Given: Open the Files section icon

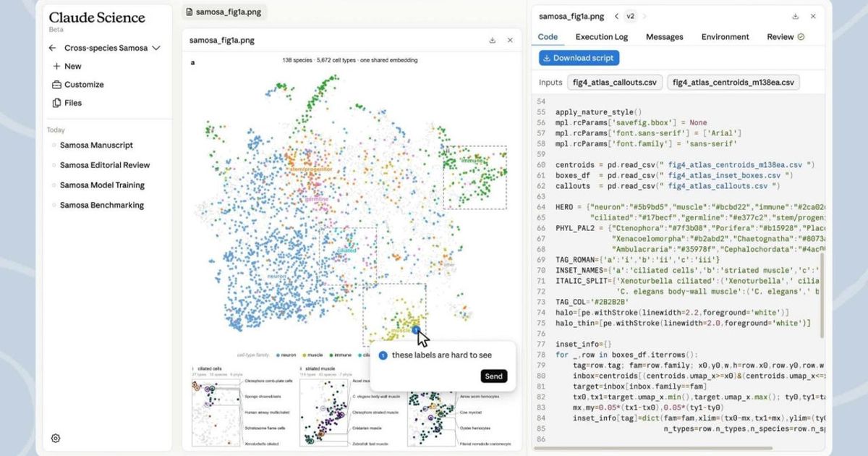Looking at the screenshot, I should click(56, 103).
